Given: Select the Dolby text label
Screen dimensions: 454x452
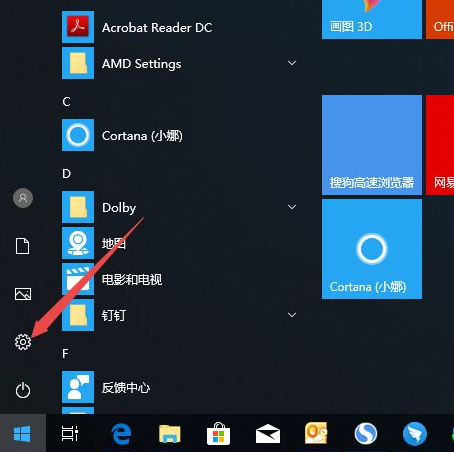Looking at the screenshot, I should pyautogui.click(x=119, y=208).
